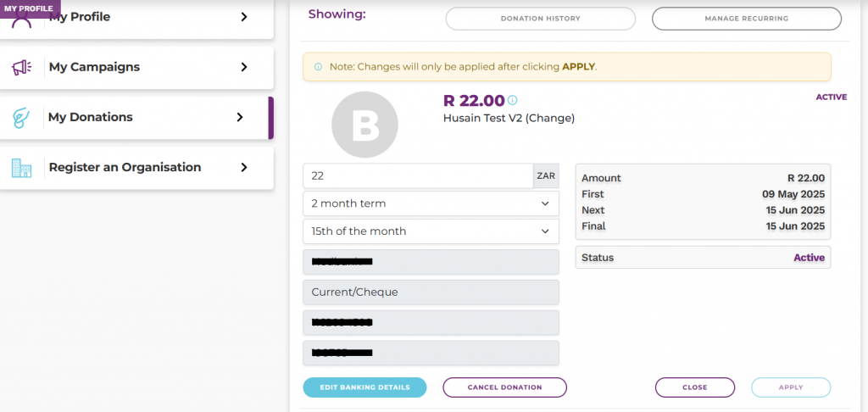Image resolution: width=868 pixels, height=412 pixels.
Task: Open the 2 month term dropdown
Action: 431,203
